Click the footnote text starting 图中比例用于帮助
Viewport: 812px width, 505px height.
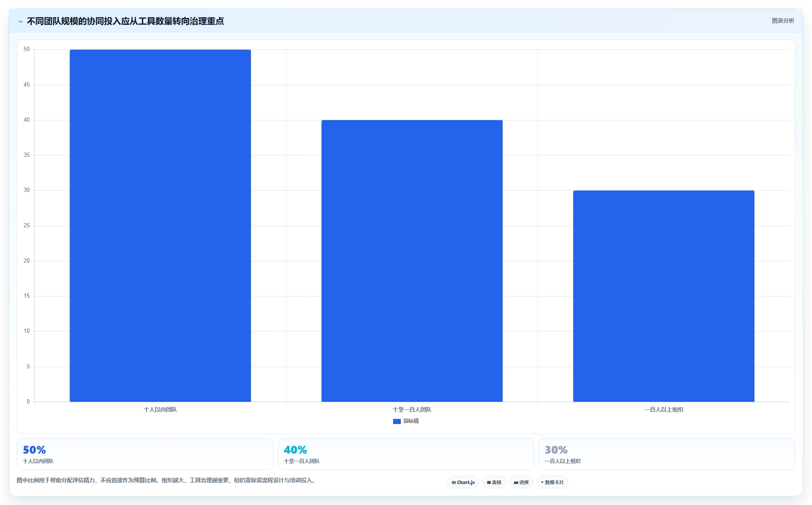pyautogui.click(x=167, y=480)
